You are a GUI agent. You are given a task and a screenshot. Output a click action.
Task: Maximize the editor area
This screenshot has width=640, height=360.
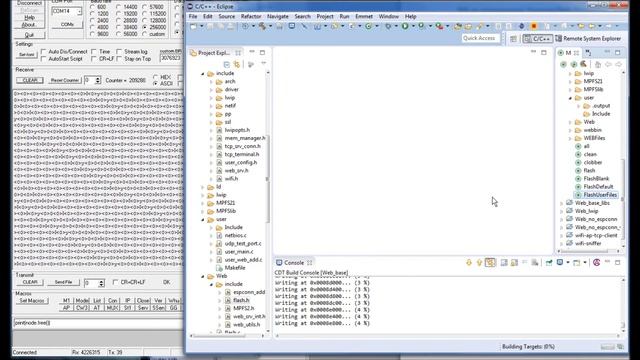pos(544,52)
